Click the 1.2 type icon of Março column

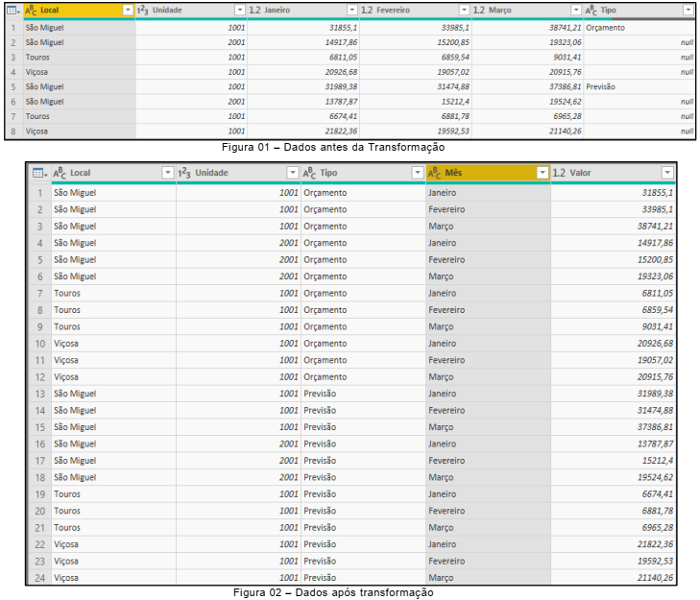pos(479,10)
